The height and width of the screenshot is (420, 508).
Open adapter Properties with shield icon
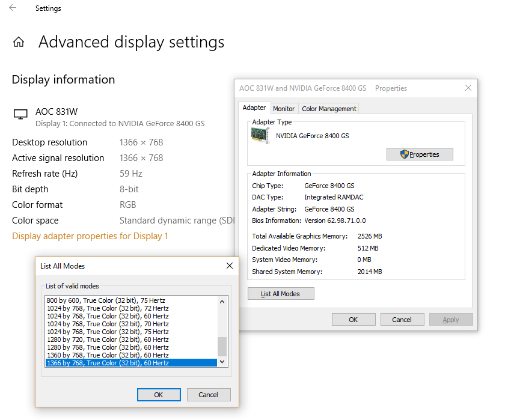(x=420, y=154)
